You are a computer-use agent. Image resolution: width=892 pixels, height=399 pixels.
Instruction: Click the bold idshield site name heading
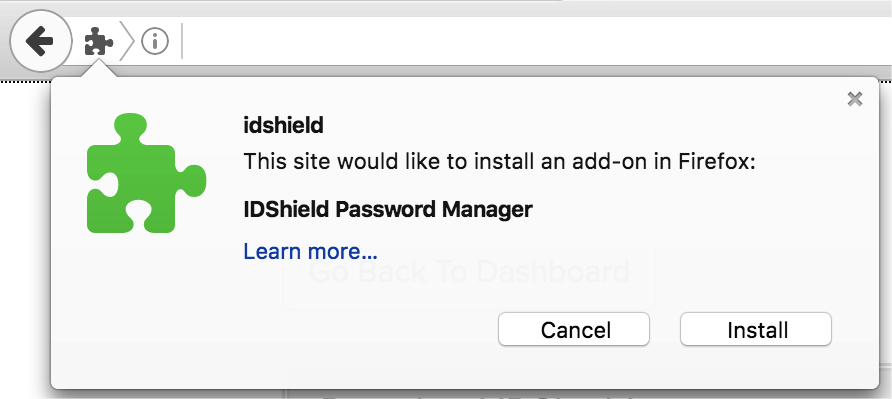pos(283,125)
